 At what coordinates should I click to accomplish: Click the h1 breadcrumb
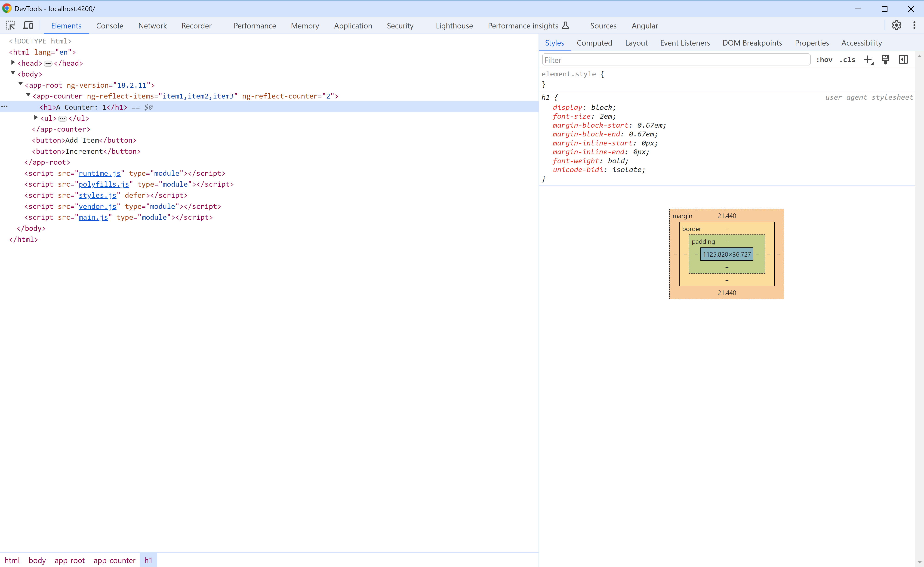[148, 560]
